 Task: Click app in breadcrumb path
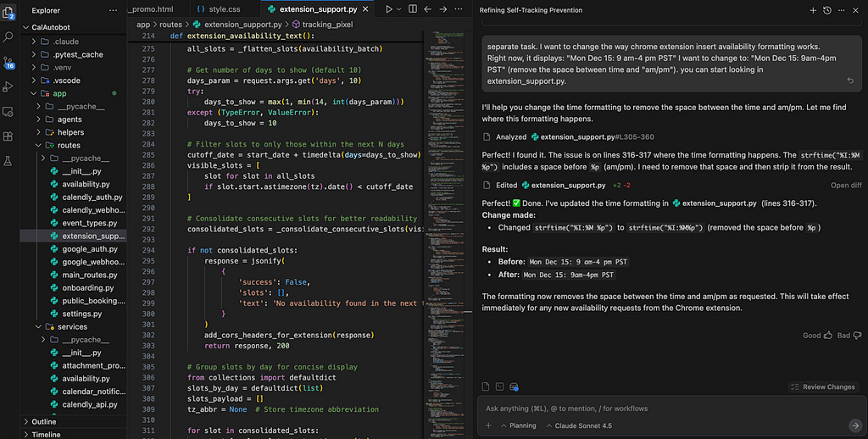142,25
